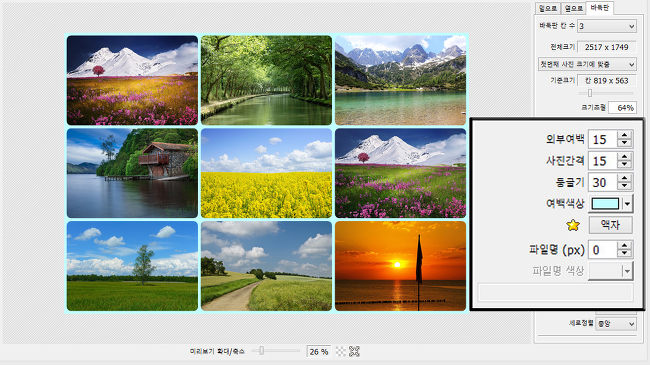Increase 사진간격 with the up arrow
650x365 pixels.
[x=624, y=157]
